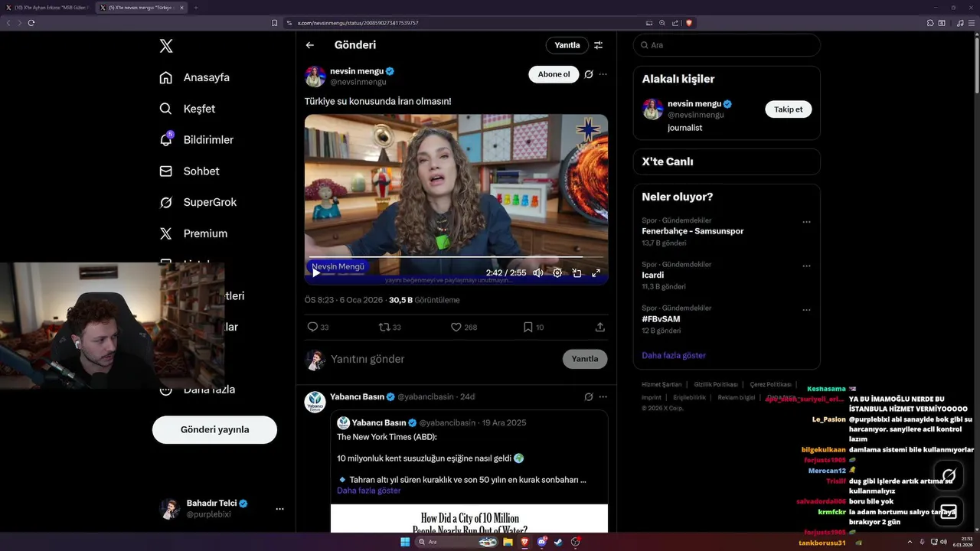980x551 pixels.
Task: Click the Windows taskbar Ara search box
Action: [x=457, y=542]
